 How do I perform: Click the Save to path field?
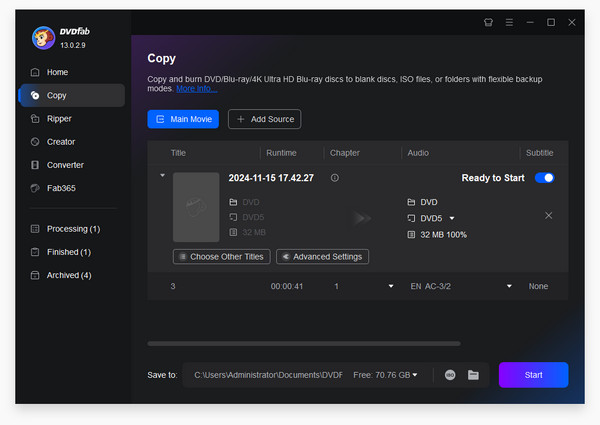(268, 375)
